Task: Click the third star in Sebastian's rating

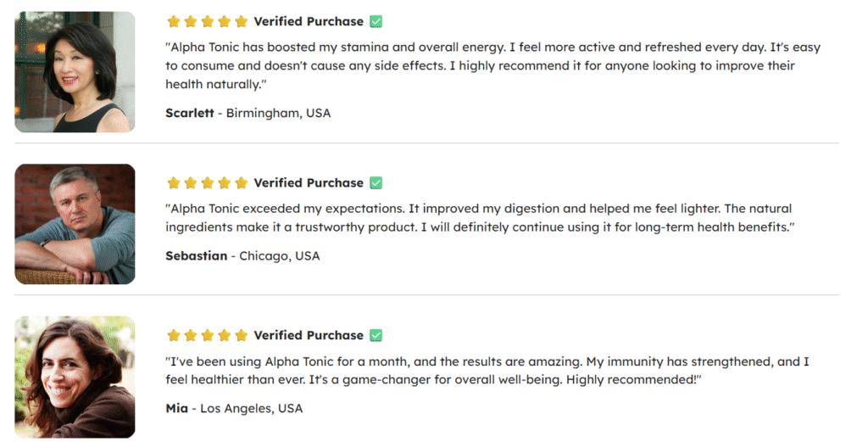Action: click(208, 182)
